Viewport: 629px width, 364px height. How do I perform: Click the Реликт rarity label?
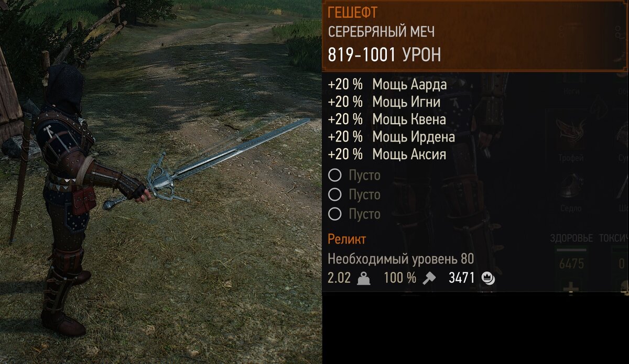coord(347,239)
